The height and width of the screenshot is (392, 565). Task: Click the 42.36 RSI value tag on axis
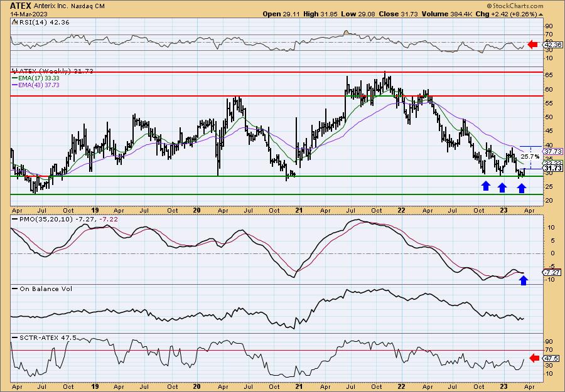[553, 45]
